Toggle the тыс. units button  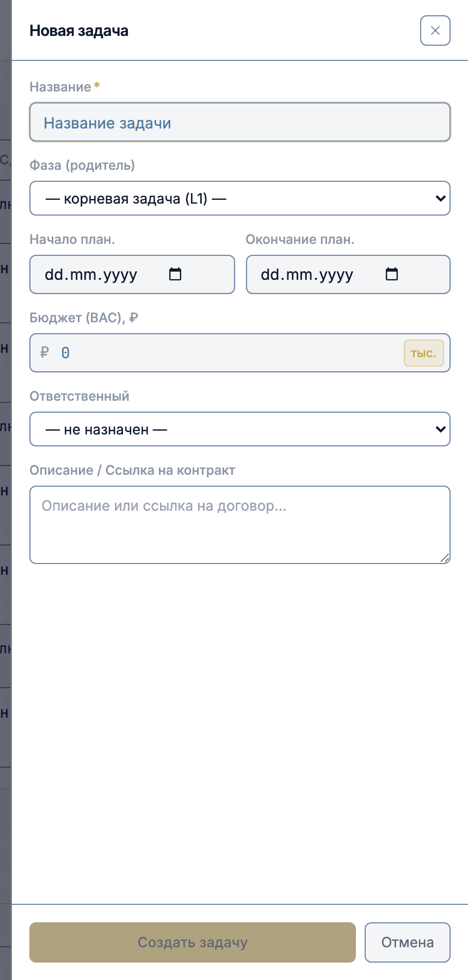pyautogui.click(x=423, y=353)
